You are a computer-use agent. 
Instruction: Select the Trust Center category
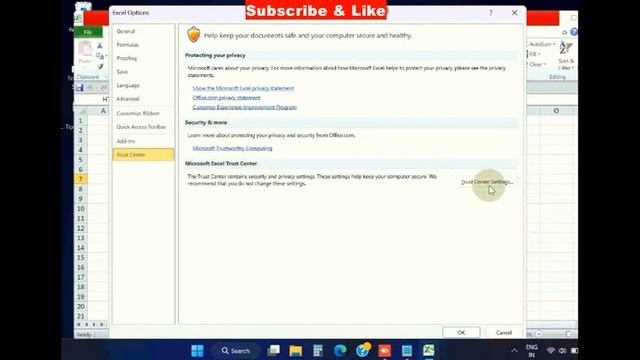click(143, 155)
